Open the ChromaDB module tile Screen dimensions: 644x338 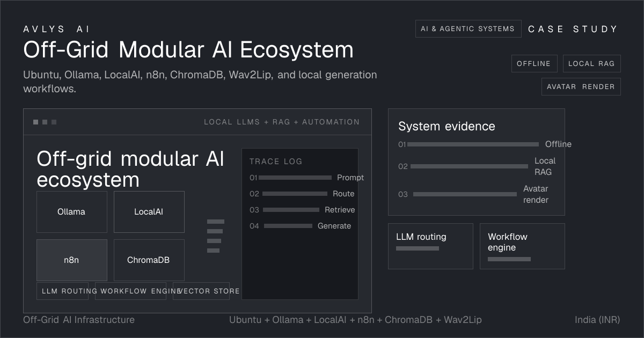149,260
